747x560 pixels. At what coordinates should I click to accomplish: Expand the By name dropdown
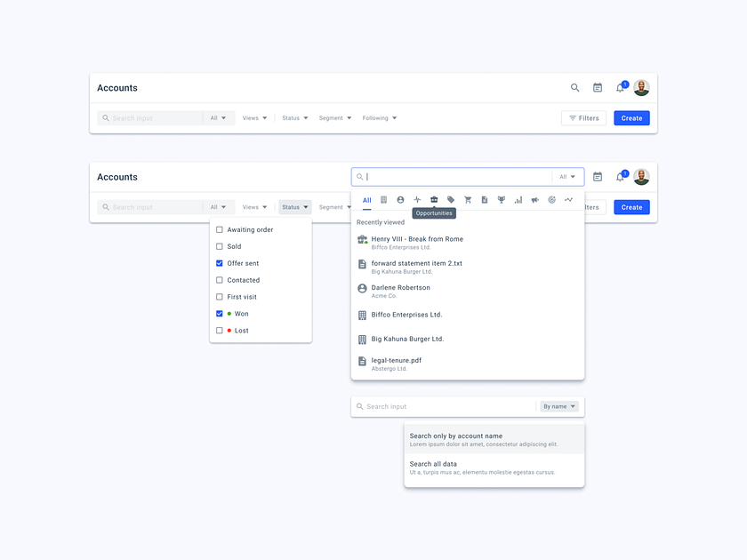(x=558, y=406)
